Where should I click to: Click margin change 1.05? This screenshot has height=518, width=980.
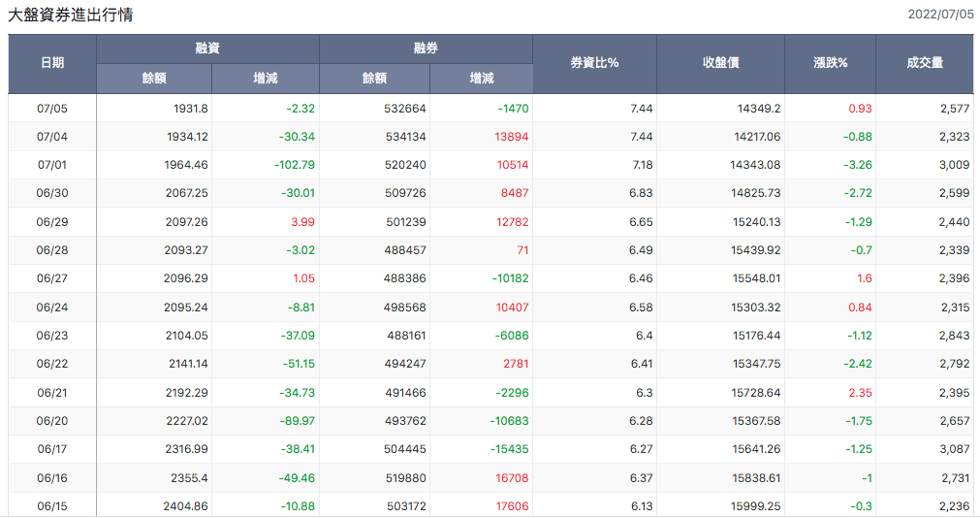pos(303,278)
